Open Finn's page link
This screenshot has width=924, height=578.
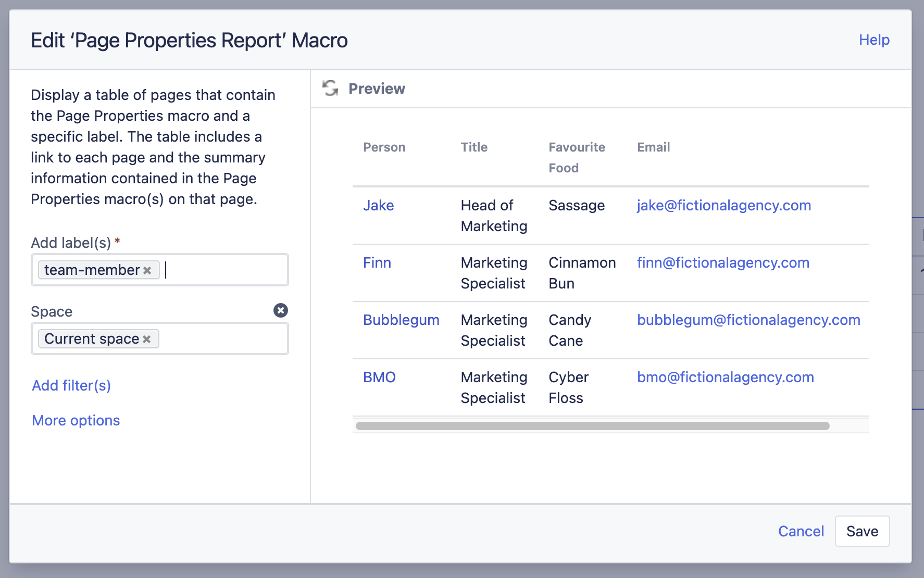pyautogui.click(x=377, y=262)
